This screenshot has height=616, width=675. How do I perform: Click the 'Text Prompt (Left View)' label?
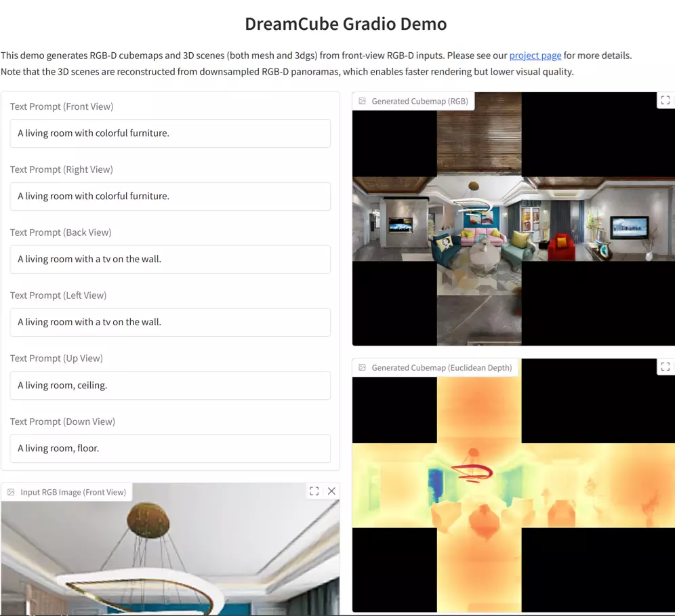(58, 295)
